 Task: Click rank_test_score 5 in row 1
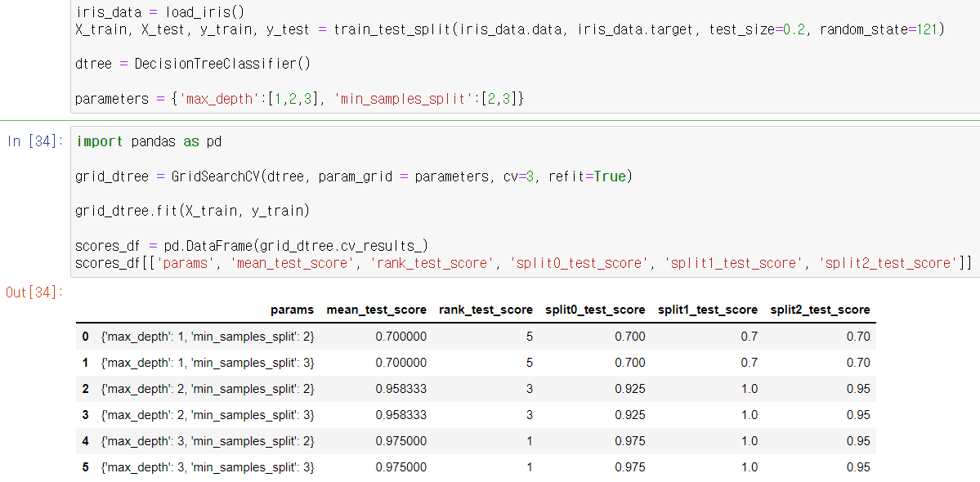point(530,363)
